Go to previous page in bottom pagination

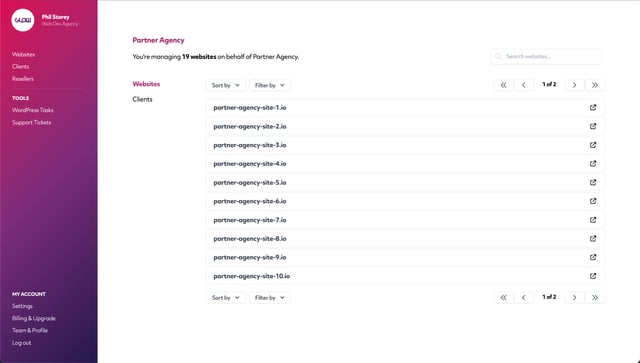(524, 298)
